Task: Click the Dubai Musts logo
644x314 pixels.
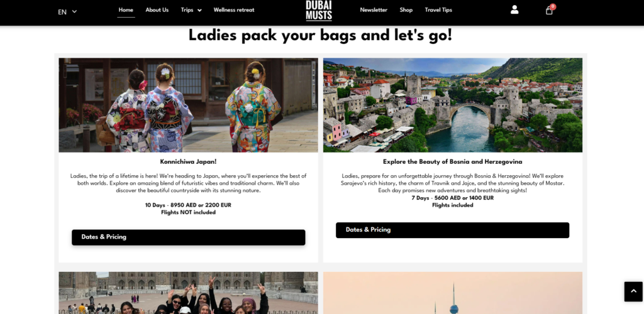Action: tap(319, 11)
